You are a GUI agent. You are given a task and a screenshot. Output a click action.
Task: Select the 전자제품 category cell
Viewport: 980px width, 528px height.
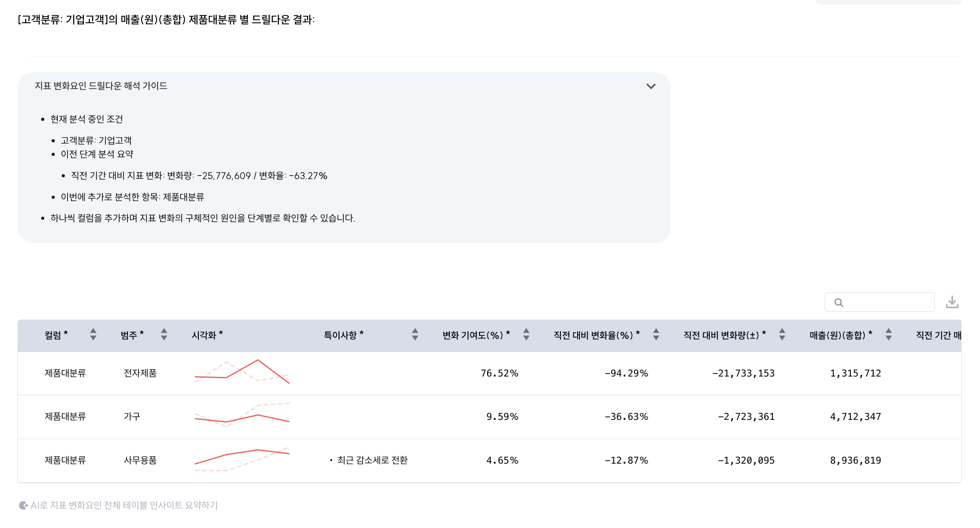(140, 373)
